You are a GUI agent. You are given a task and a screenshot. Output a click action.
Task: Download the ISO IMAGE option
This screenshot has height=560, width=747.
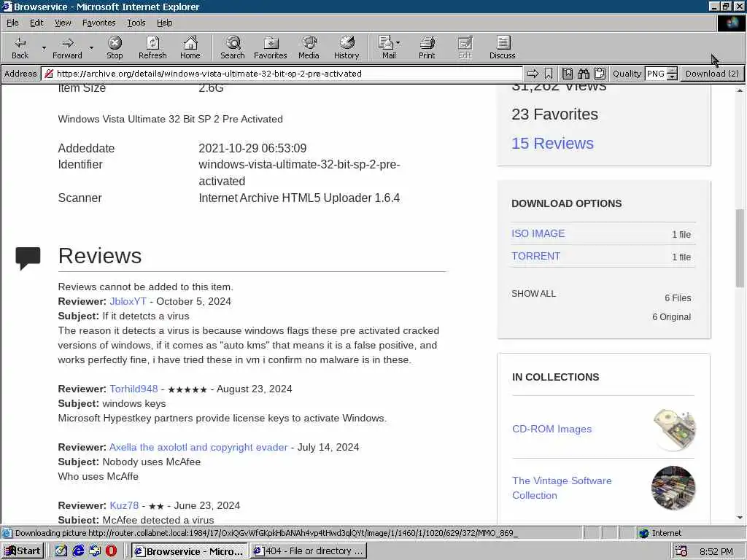tap(538, 233)
